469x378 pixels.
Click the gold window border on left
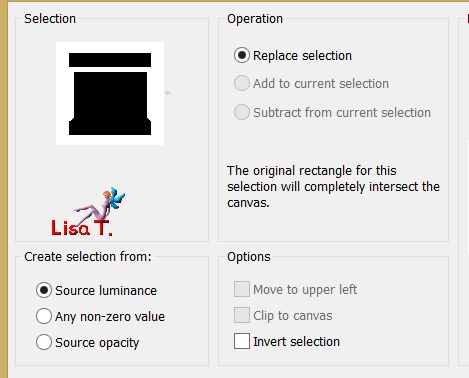click(x=4, y=190)
